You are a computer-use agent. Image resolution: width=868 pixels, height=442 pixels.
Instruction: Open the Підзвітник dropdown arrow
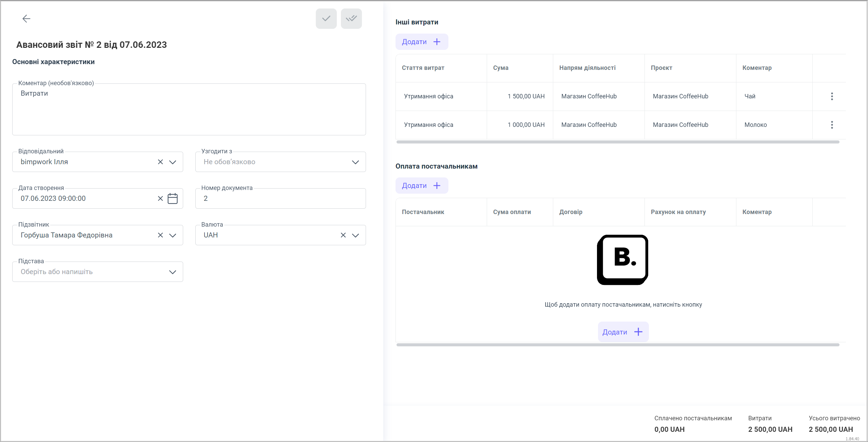point(173,235)
